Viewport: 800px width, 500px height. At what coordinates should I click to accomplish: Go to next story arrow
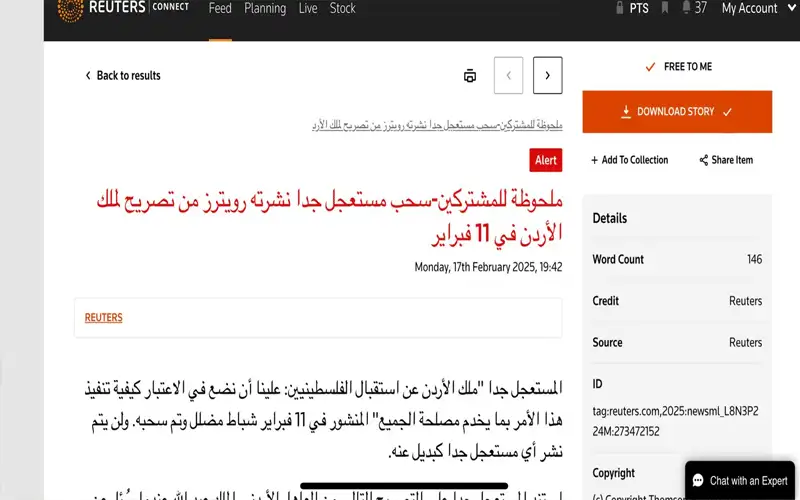coord(547,76)
